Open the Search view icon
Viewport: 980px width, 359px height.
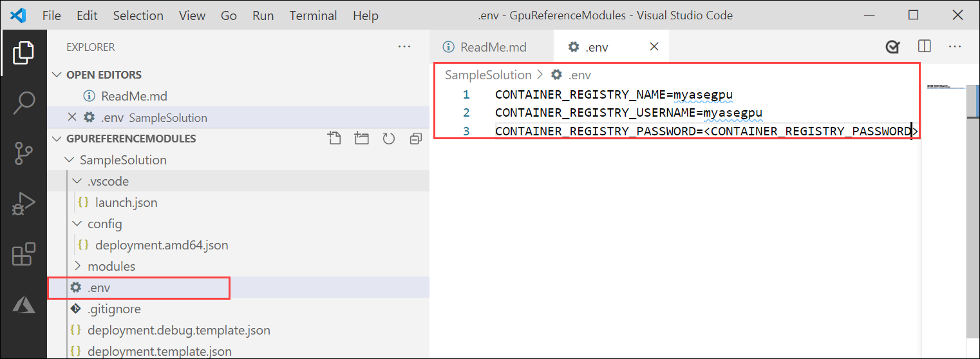(24, 103)
